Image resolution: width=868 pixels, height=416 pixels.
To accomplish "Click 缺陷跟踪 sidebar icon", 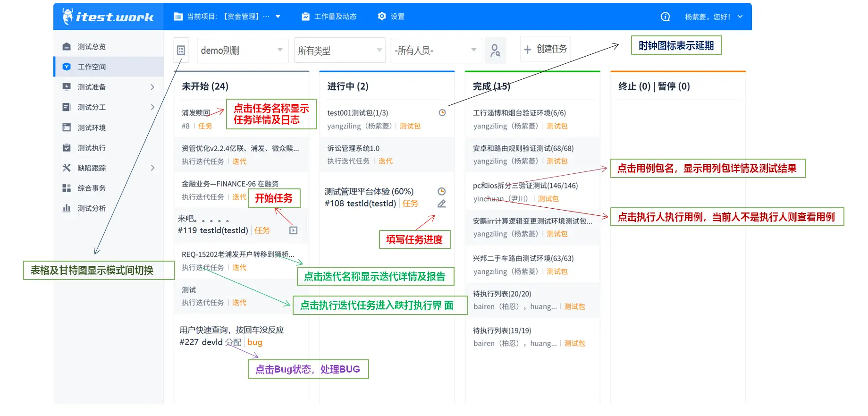I will (x=67, y=168).
